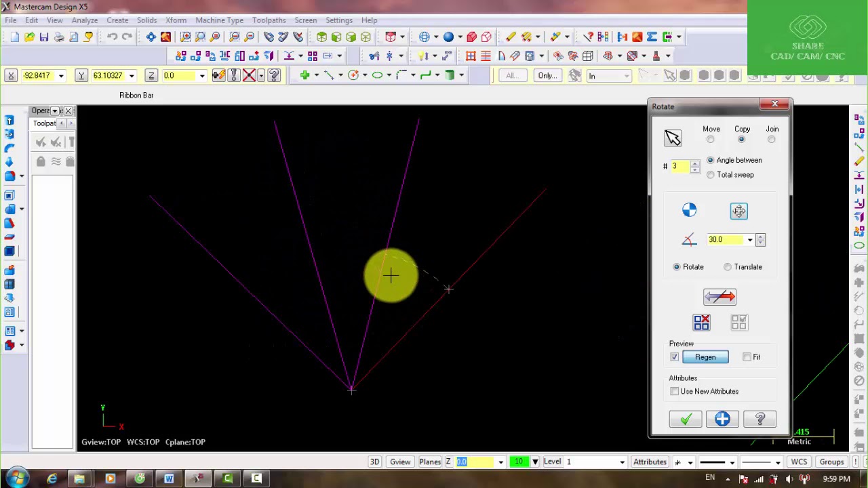Click the Only... selection button
Image resolution: width=868 pixels, height=488 pixels.
pyautogui.click(x=547, y=76)
